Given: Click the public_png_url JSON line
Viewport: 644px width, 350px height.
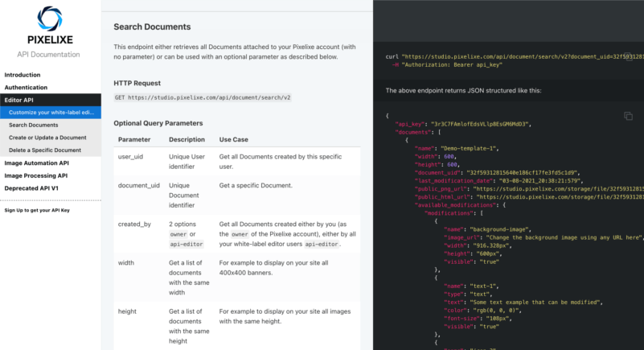Looking at the screenshot, I should pos(529,189).
